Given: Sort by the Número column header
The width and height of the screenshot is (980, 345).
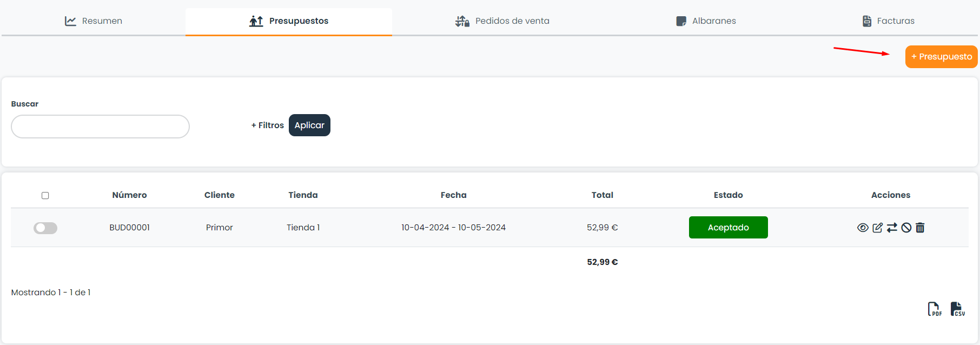Looking at the screenshot, I should (x=129, y=195).
